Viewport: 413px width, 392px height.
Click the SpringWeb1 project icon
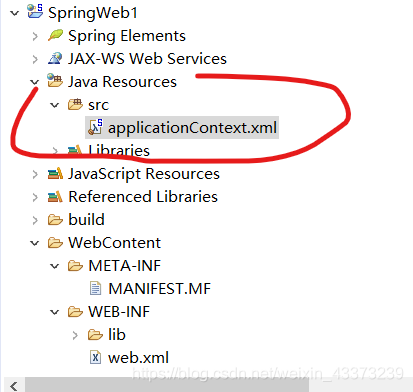(35, 12)
